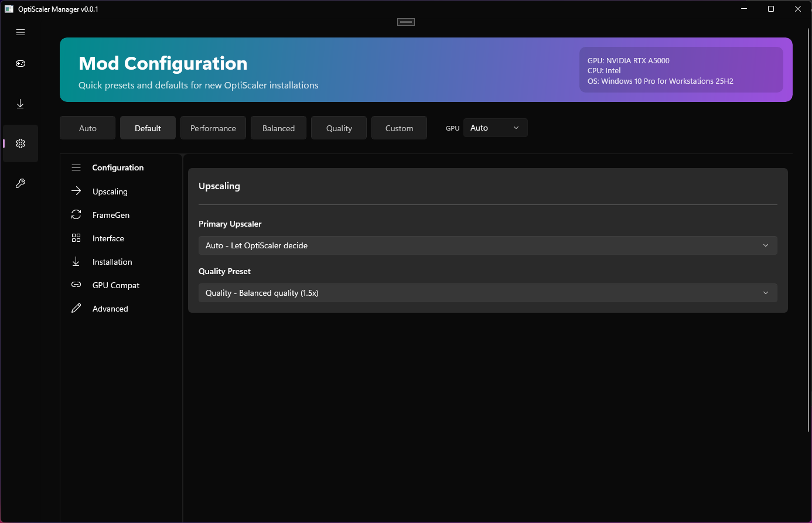Click the GPU Compat link icon
Viewport: 812px width, 523px height.
(76, 285)
